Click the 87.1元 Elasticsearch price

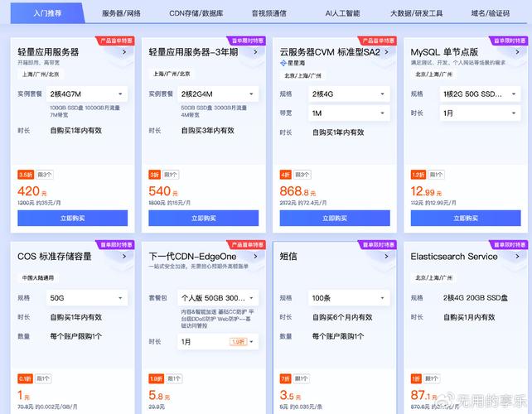424,395
